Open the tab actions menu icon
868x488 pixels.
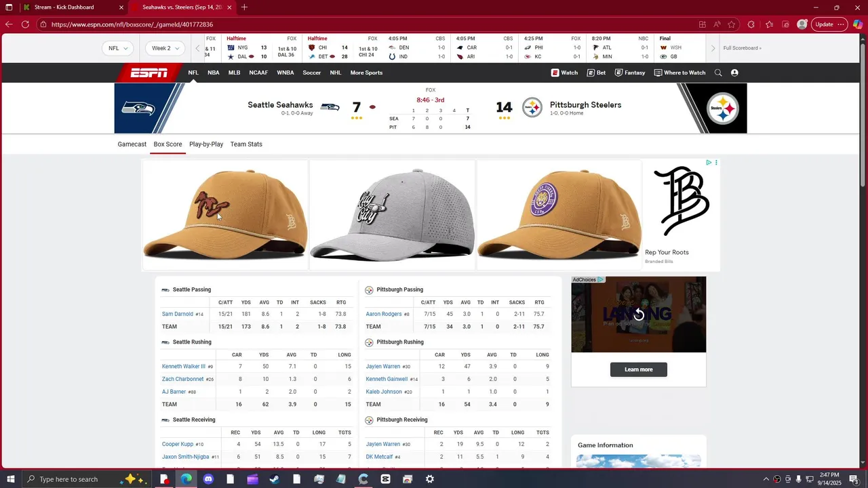coord(9,7)
